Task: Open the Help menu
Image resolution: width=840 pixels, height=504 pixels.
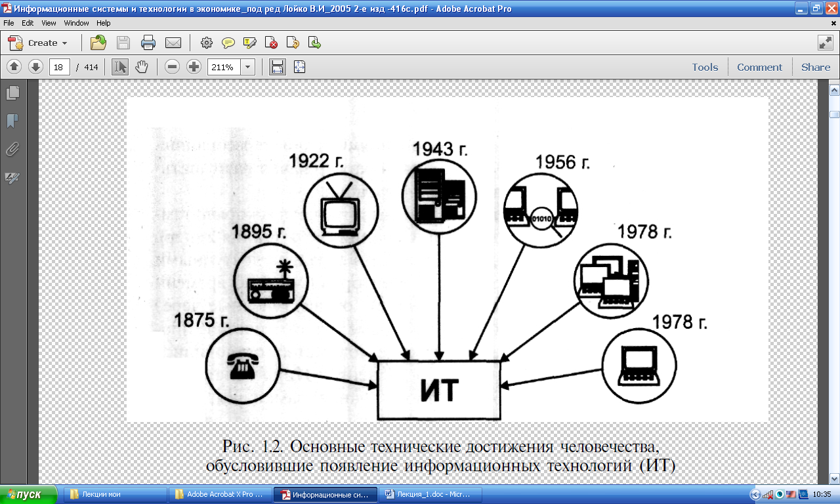Action: [104, 23]
